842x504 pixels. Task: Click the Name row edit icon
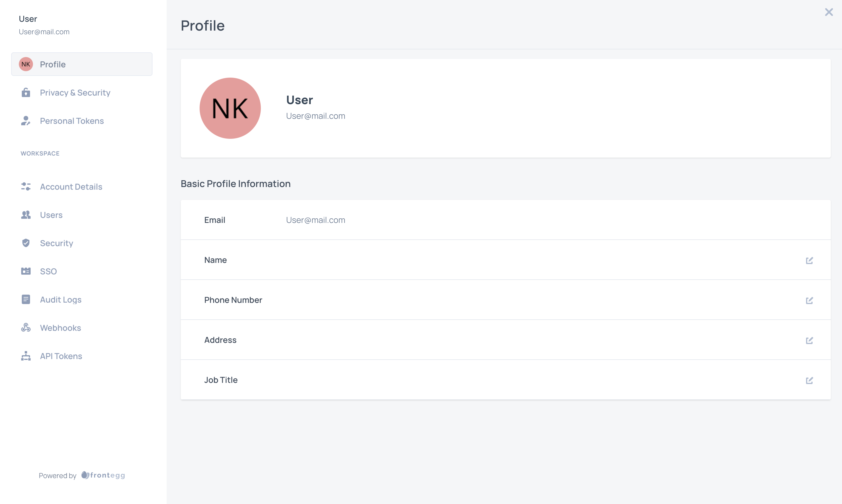pyautogui.click(x=809, y=261)
